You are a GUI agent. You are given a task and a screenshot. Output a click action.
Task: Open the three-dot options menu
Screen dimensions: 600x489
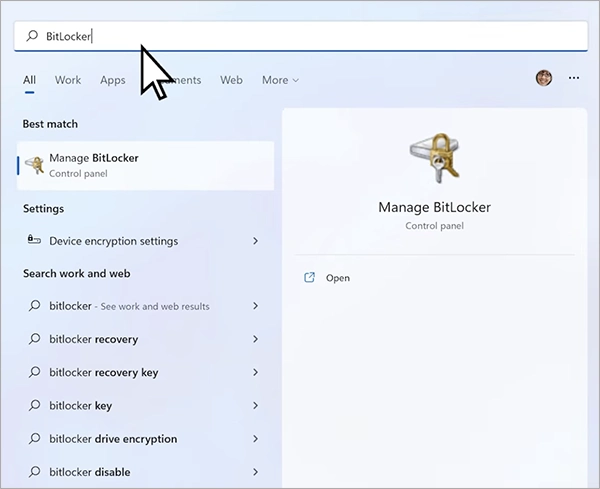[x=574, y=78]
